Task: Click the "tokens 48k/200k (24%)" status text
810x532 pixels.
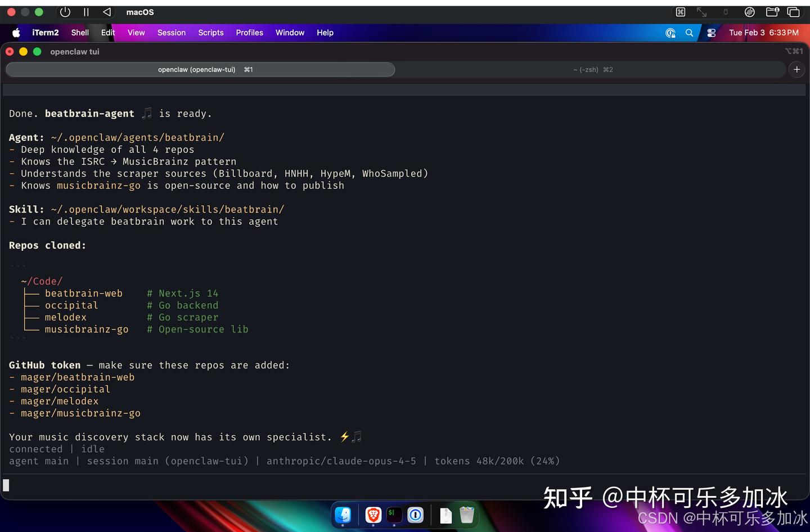Action: coord(497,461)
